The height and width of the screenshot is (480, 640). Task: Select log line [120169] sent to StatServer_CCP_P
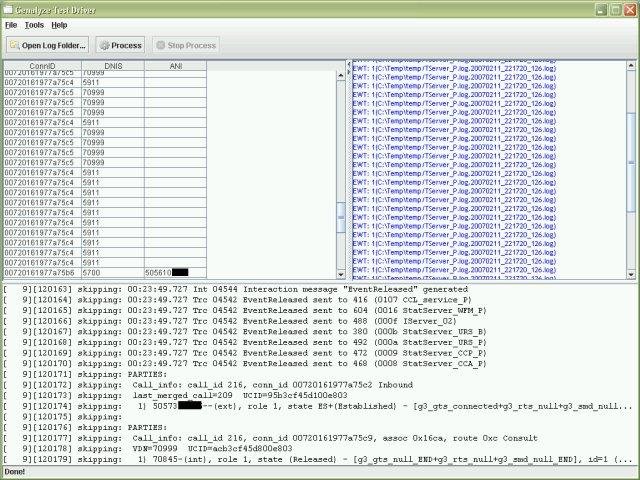click(245, 353)
